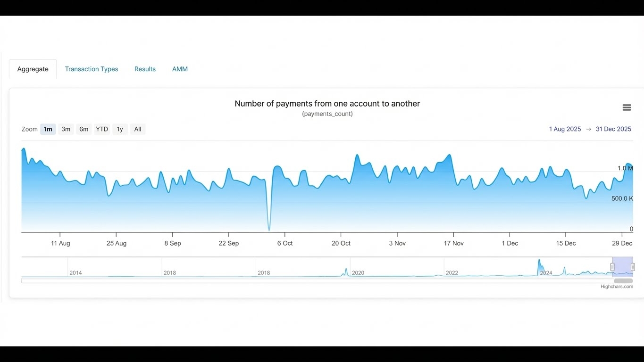Open the AMM tab

click(x=180, y=69)
